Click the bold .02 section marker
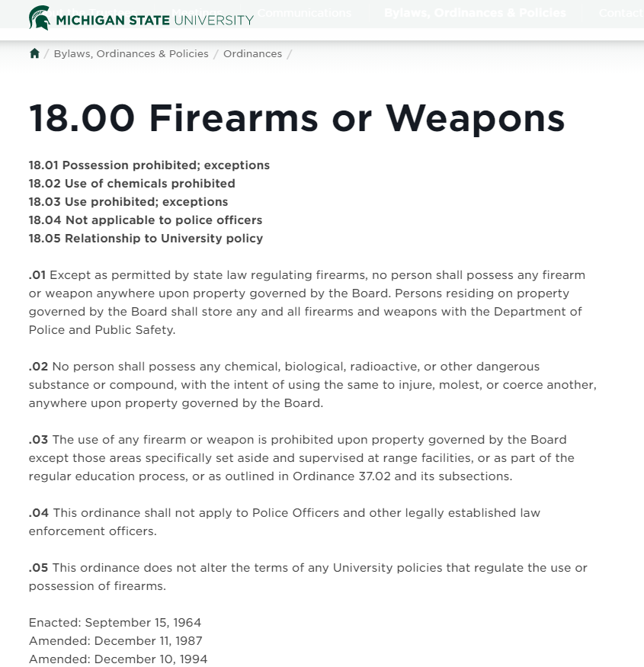The image size is (644, 667). point(38,367)
